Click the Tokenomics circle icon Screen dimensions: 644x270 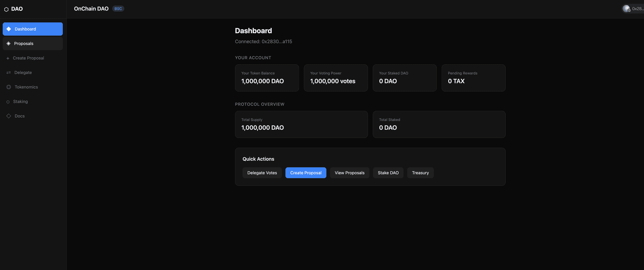(x=9, y=87)
